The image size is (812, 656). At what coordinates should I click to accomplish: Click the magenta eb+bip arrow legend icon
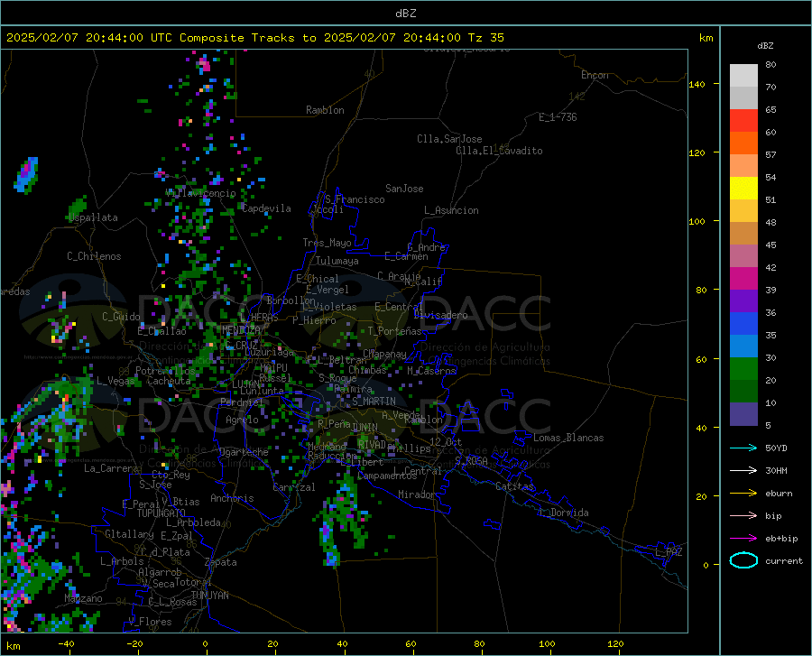[x=743, y=539]
